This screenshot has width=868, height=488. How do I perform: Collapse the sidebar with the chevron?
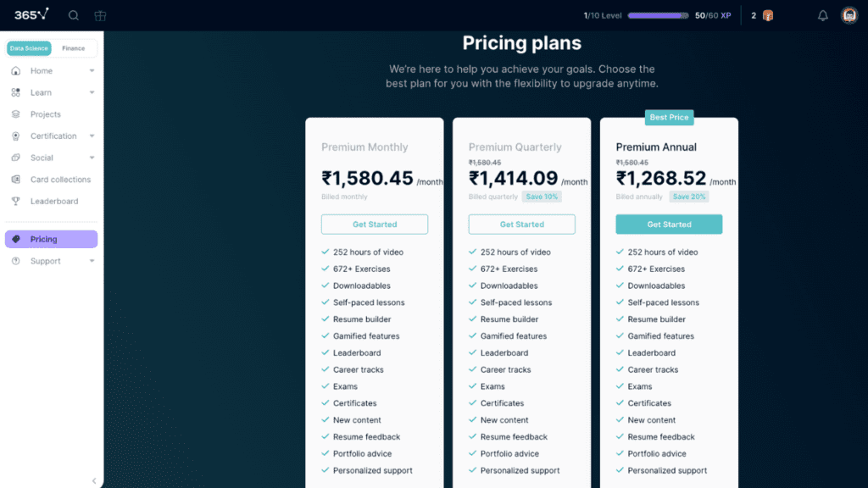[94, 480]
